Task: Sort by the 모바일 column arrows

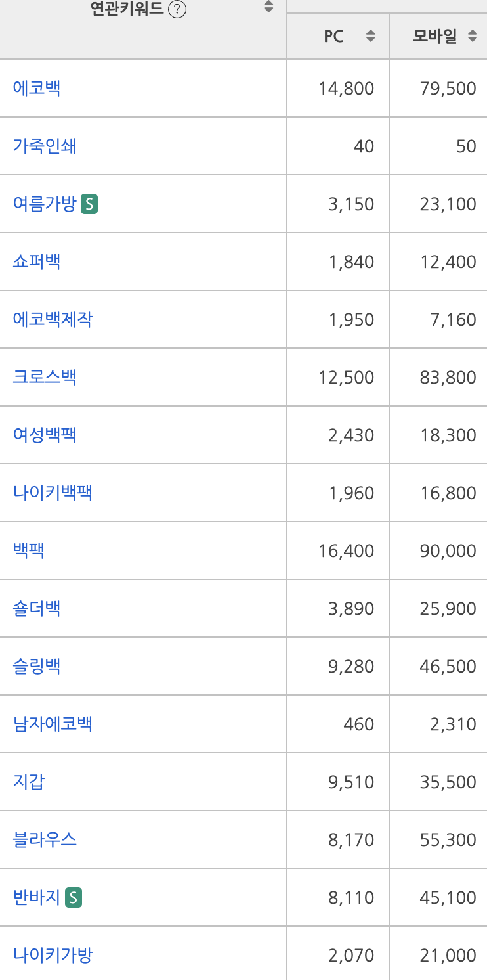Action: (473, 37)
